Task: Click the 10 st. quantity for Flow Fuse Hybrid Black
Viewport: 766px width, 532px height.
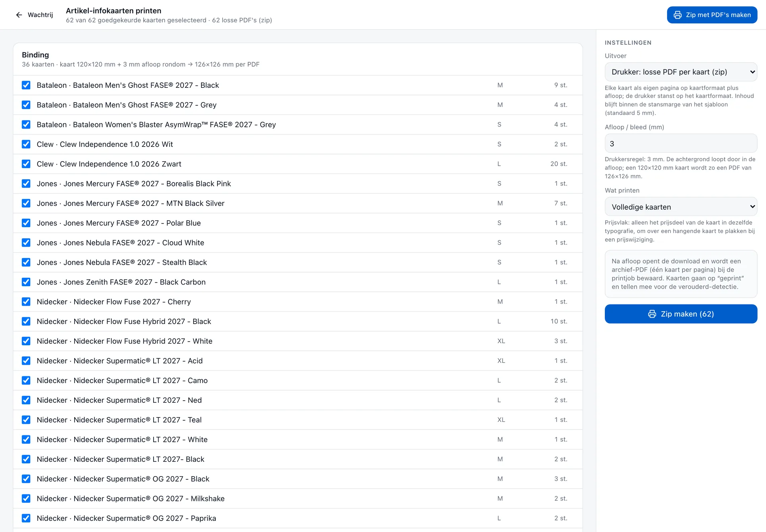Action: 559,321
